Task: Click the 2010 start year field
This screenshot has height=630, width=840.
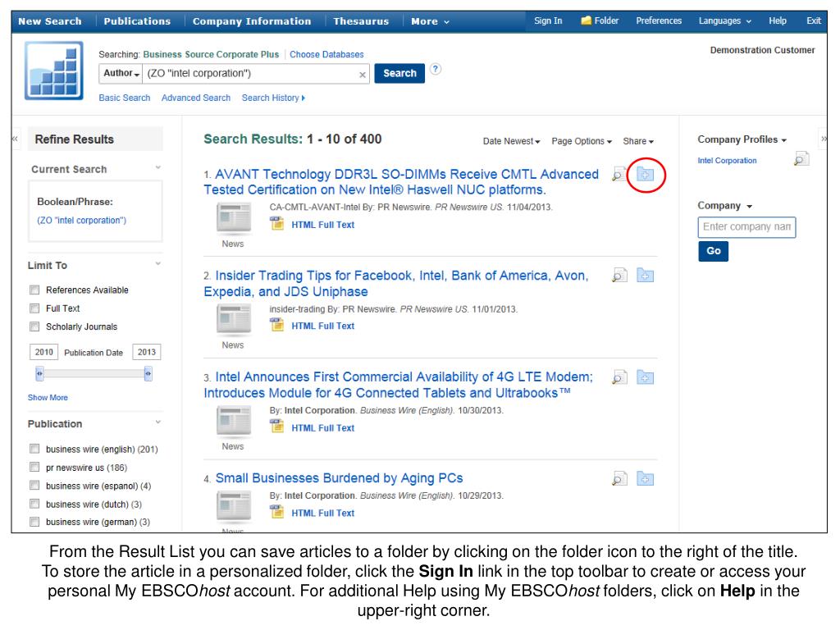Action: tap(43, 352)
